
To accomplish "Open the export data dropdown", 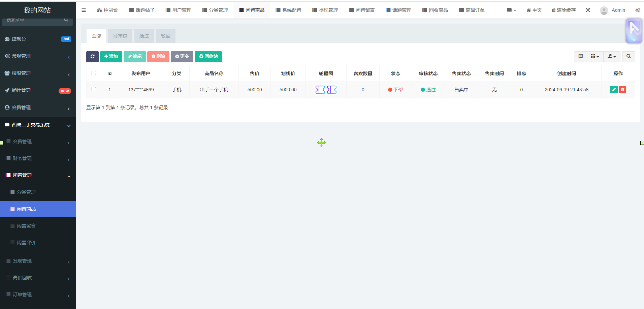I will [612, 57].
